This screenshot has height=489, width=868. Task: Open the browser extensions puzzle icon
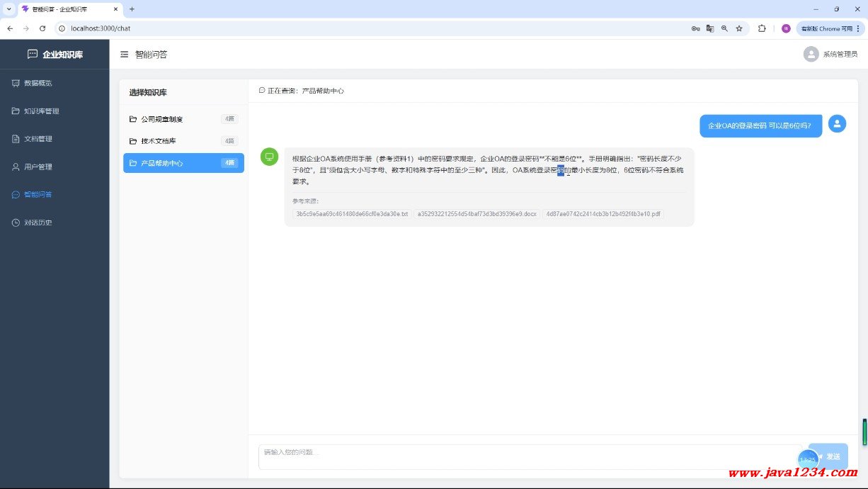[x=762, y=28]
